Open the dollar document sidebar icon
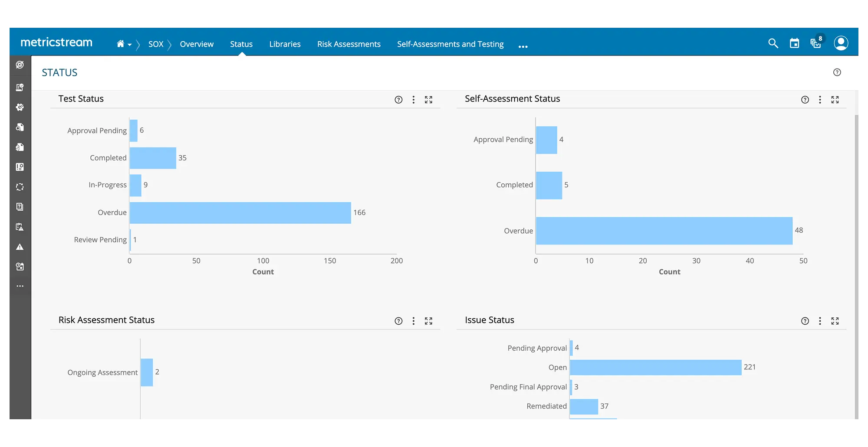Image resolution: width=868 pixels, height=447 pixels. pos(20,147)
